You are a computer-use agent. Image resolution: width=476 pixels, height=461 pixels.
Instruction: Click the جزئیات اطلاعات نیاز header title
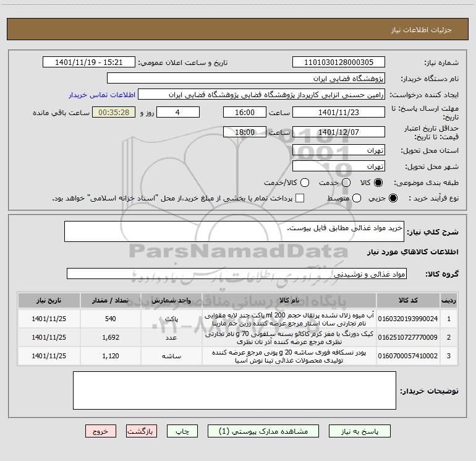422,30
